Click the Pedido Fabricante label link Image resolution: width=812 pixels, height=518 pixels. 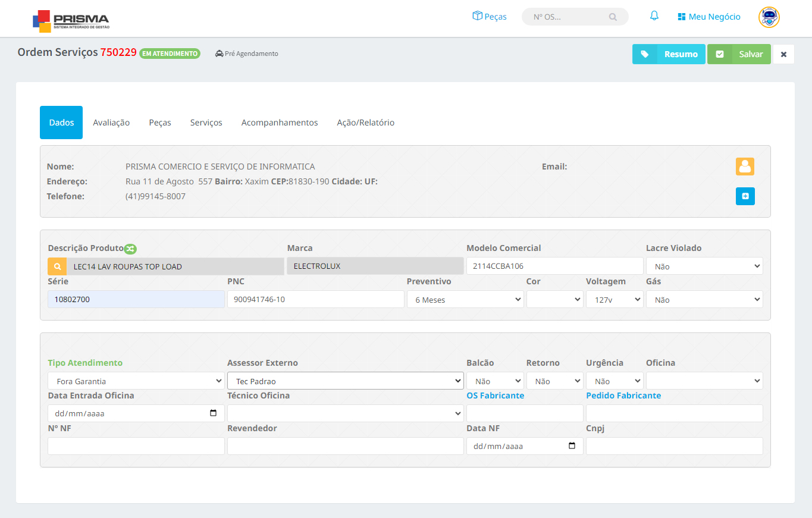(623, 395)
